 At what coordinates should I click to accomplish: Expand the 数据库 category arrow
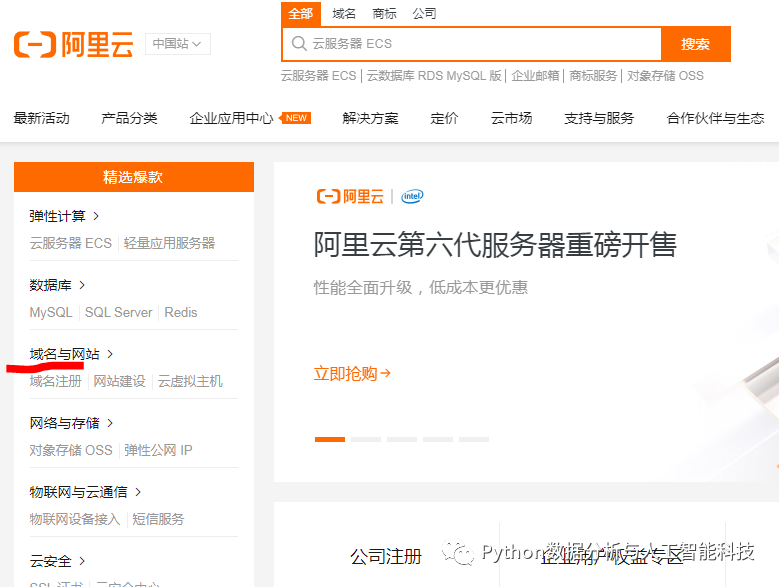(82, 285)
